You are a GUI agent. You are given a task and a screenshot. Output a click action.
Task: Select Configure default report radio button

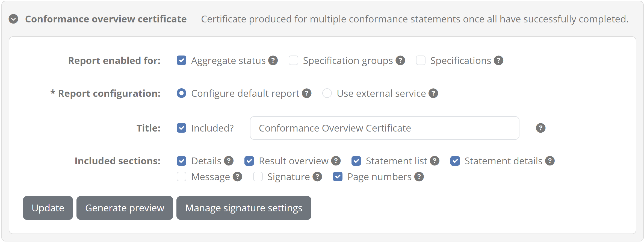[x=182, y=93]
